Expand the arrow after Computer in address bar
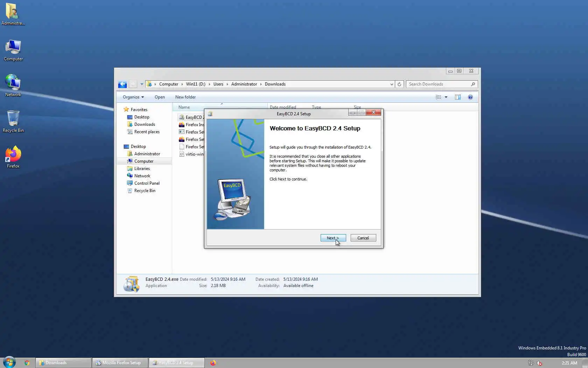 pos(182,84)
